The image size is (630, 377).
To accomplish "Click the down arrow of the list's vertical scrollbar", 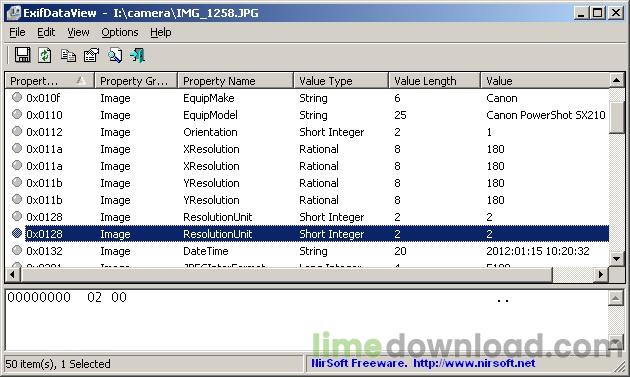I will point(617,258).
